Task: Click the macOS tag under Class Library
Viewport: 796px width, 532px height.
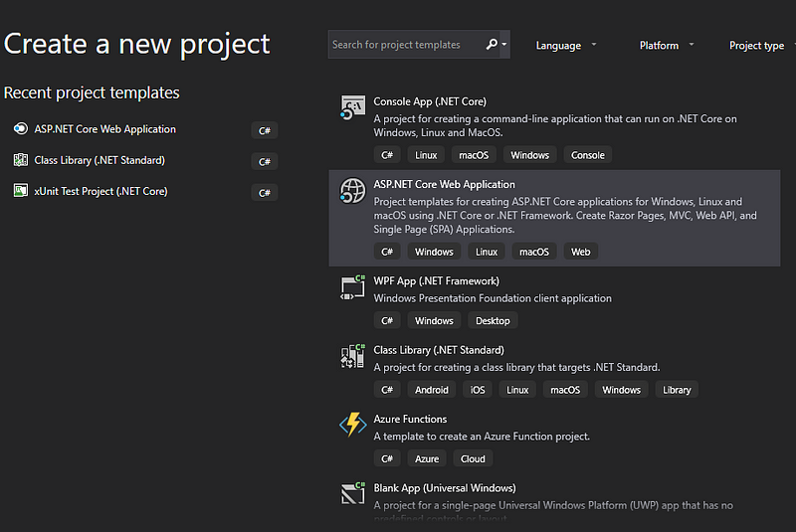Action: [565, 390]
